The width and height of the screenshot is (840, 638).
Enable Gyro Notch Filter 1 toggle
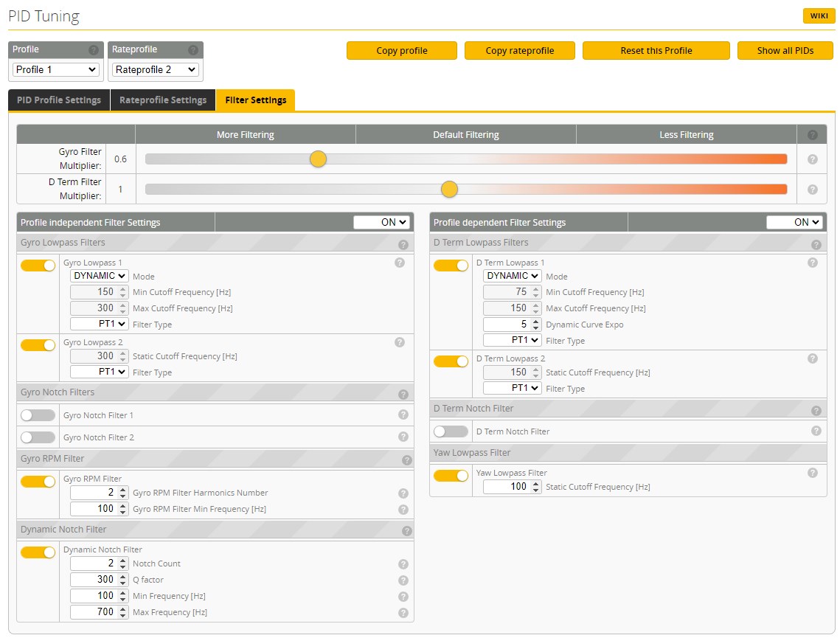click(x=38, y=415)
